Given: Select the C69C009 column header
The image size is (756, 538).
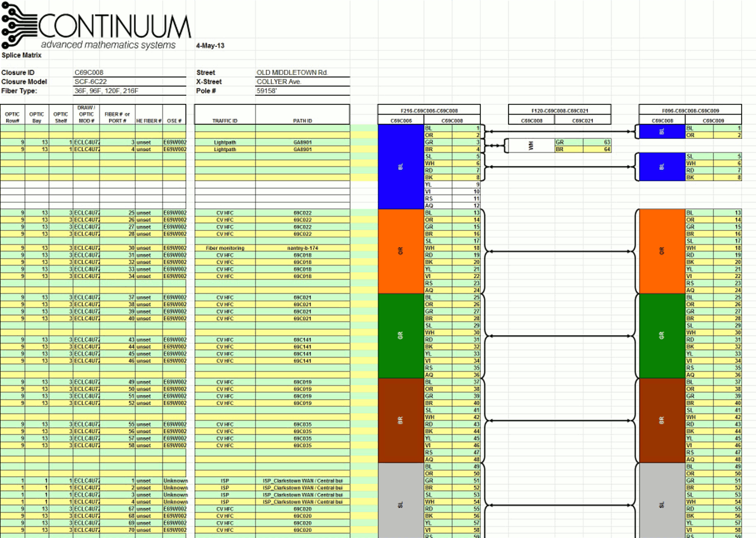Looking at the screenshot, I should 715,119.
